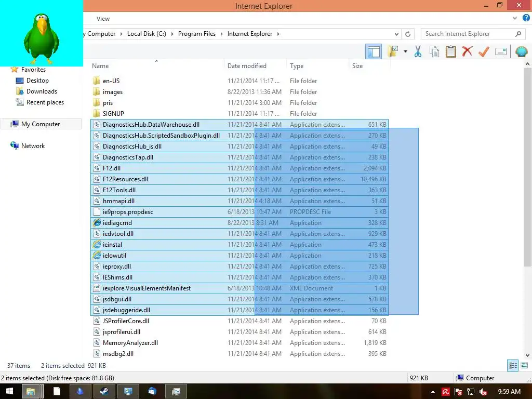Select the en-US folder icon
The width and height of the screenshot is (532, 399).
tap(96, 81)
